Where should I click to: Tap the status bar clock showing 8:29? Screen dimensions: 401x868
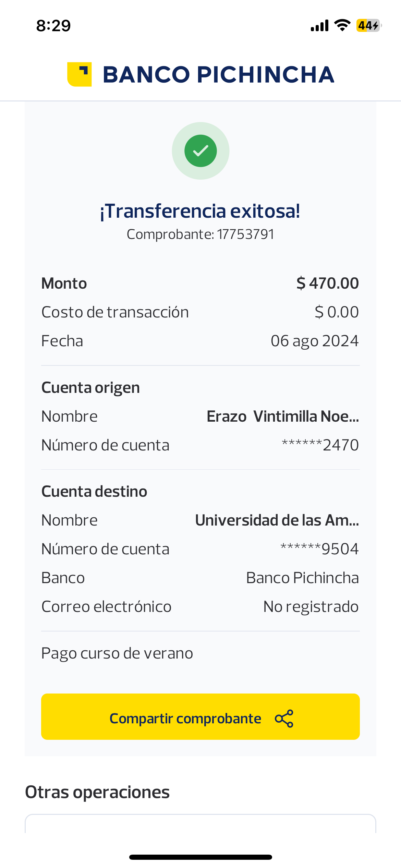pos(53,26)
